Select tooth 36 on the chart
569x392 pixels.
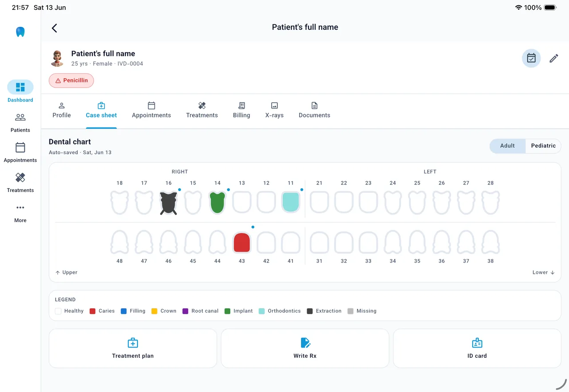tap(441, 242)
